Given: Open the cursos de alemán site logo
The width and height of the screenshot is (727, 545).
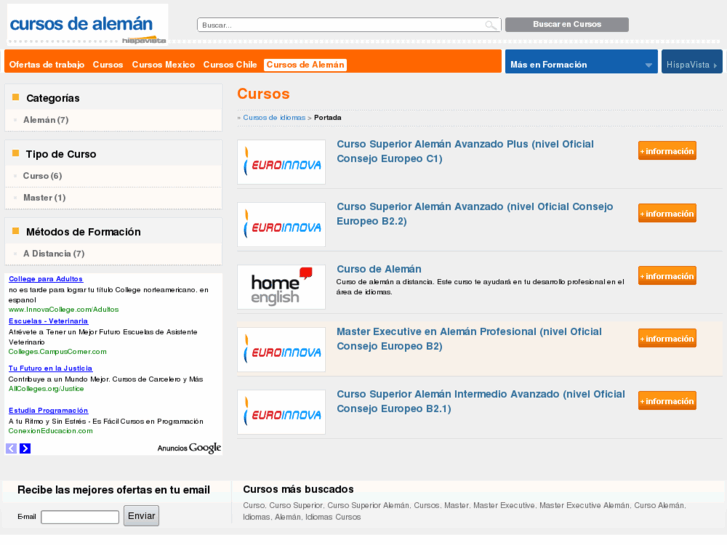Looking at the screenshot, I should coord(88,26).
